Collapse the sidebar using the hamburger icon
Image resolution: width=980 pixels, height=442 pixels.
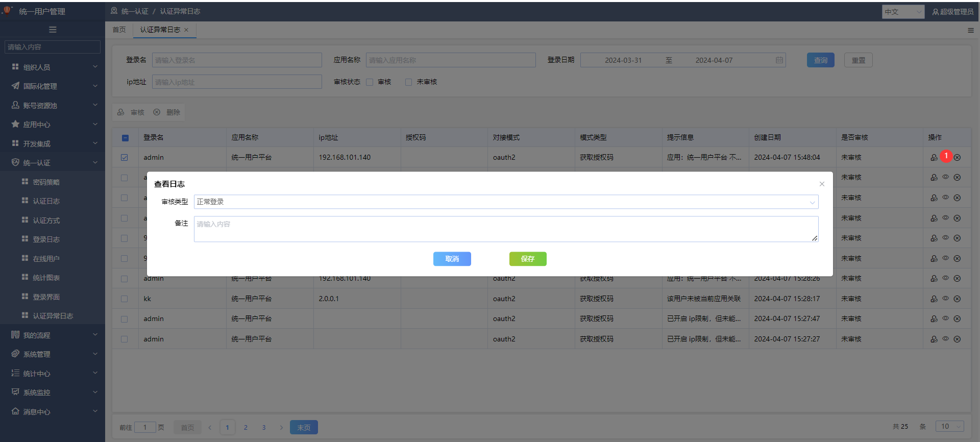pos(53,30)
